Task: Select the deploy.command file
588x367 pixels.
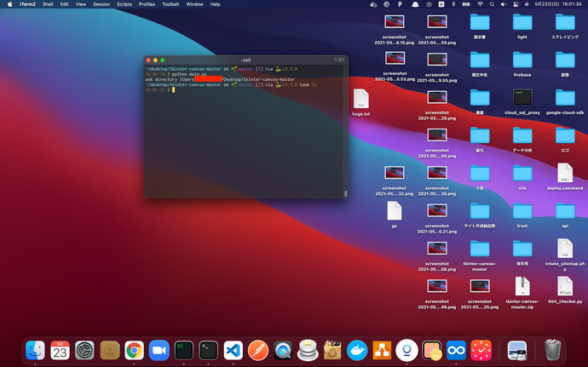Action: coord(565,177)
